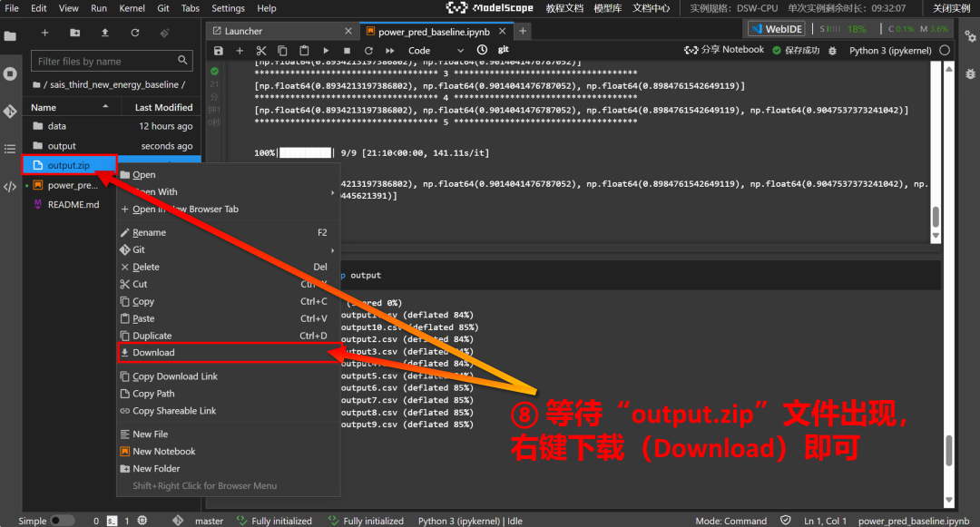Click 关闭实例 to close the instance
This screenshot has height=527, width=980.
point(951,8)
